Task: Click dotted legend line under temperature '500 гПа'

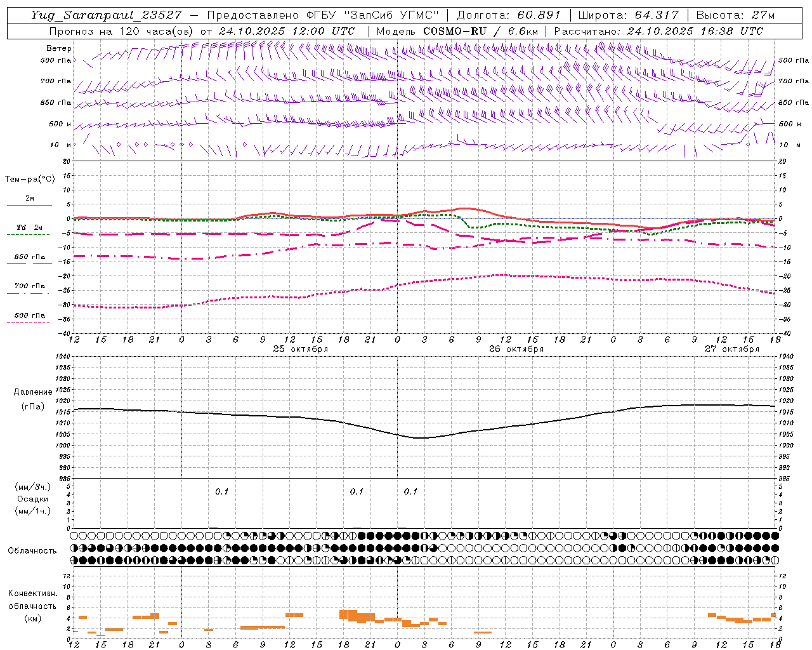Action: [29, 322]
